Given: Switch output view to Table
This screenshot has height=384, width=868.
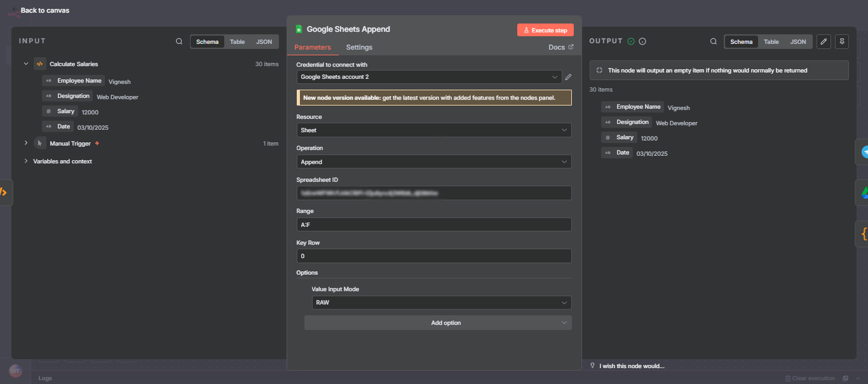Looking at the screenshot, I should coord(771,41).
